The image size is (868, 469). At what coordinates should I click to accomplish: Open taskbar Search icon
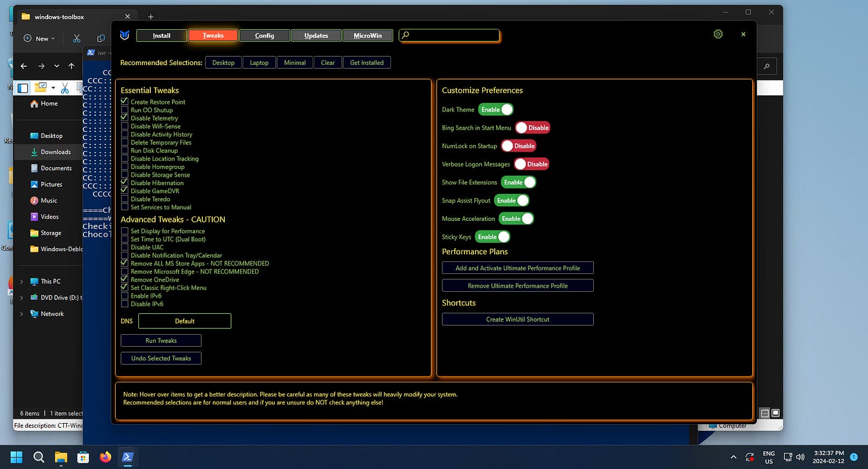pos(39,457)
